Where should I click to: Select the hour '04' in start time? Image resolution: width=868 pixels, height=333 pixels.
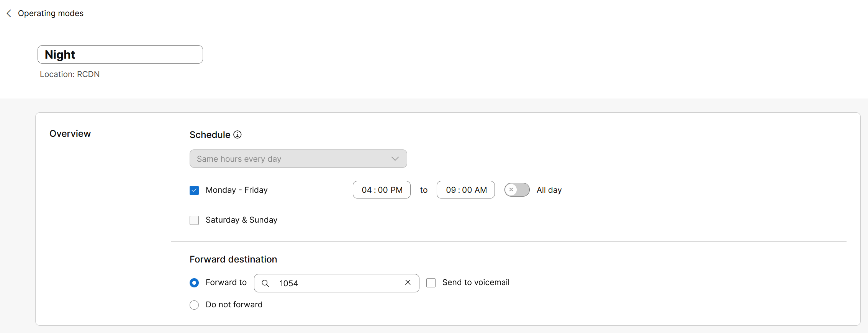point(367,190)
